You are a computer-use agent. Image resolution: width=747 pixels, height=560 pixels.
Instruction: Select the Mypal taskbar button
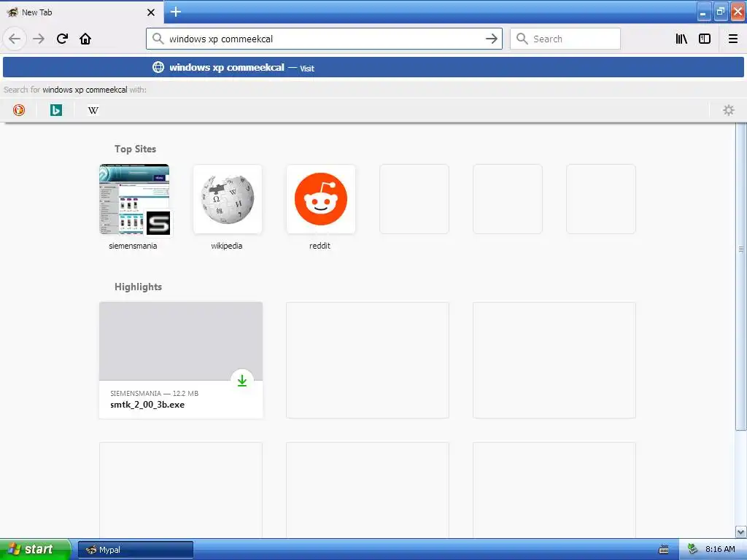click(135, 550)
